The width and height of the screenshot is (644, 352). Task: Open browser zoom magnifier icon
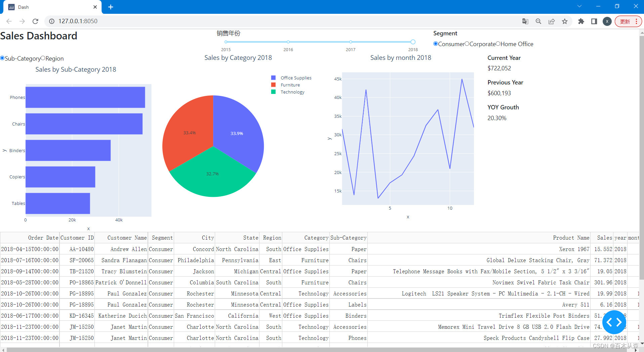tap(538, 21)
